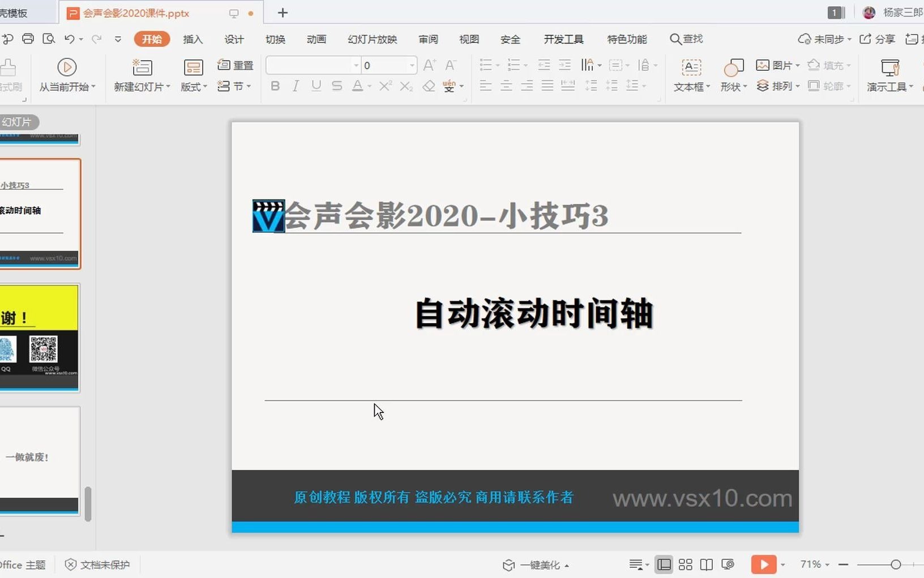The width and height of the screenshot is (924, 578).
Task: Click the Print icon in quick access bar
Action: [x=28, y=39]
